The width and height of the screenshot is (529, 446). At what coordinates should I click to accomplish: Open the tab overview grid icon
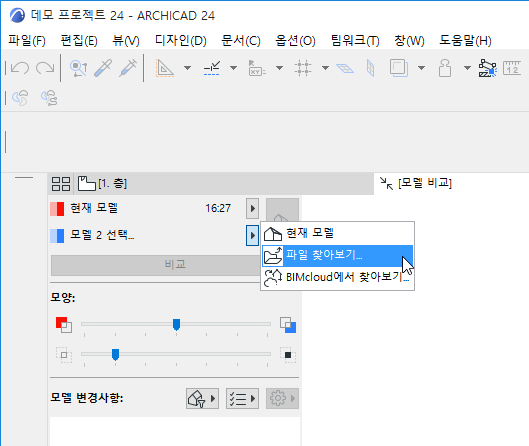pyautogui.click(x=61, y=184)
